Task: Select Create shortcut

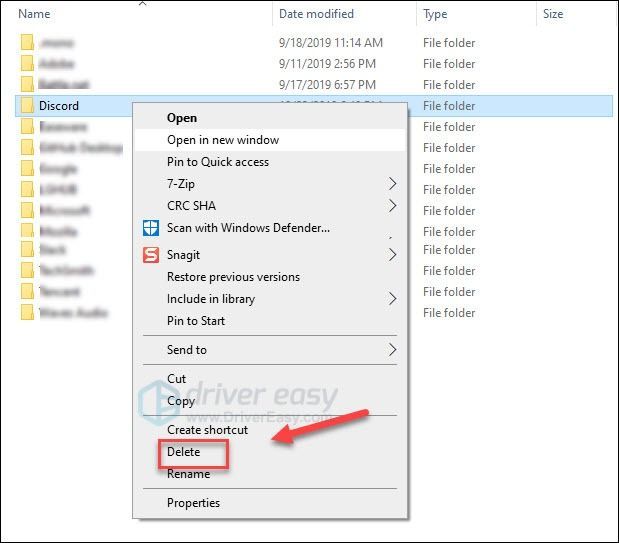Action: (x=207, y=430)
